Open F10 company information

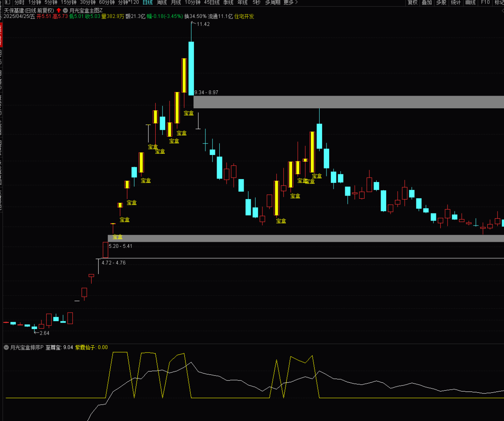[x=485, y=2]
